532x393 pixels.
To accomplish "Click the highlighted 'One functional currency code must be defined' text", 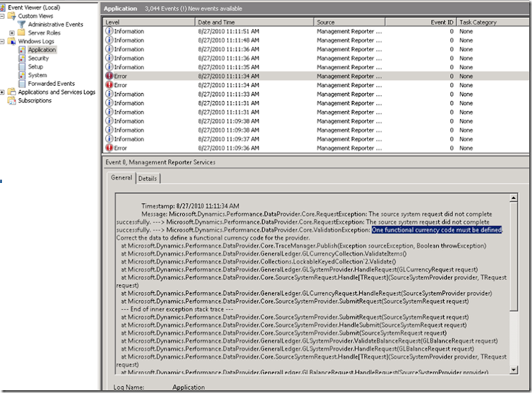I will (x=437, y=230).
